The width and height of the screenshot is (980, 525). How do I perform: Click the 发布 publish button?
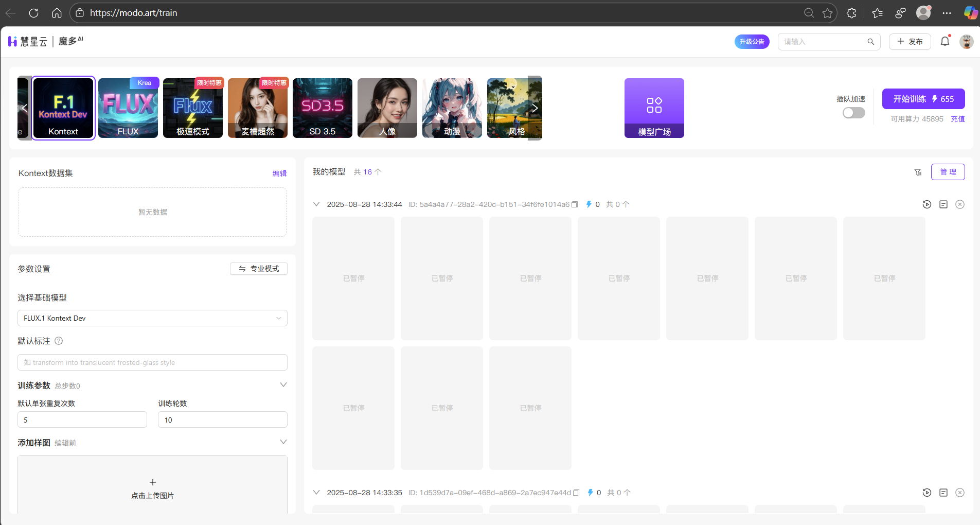(910, 42)
